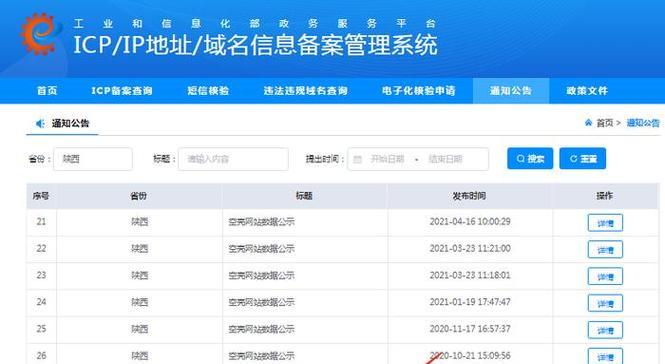Go to 短信核验 tab
The width and height of the screenshot is (665, 364).
[208, 90]
